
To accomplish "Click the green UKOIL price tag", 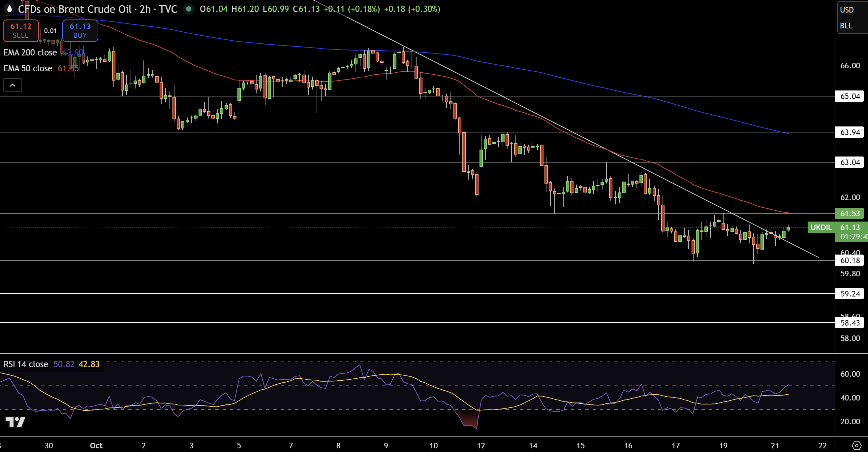I will click(x=821, y=227).
